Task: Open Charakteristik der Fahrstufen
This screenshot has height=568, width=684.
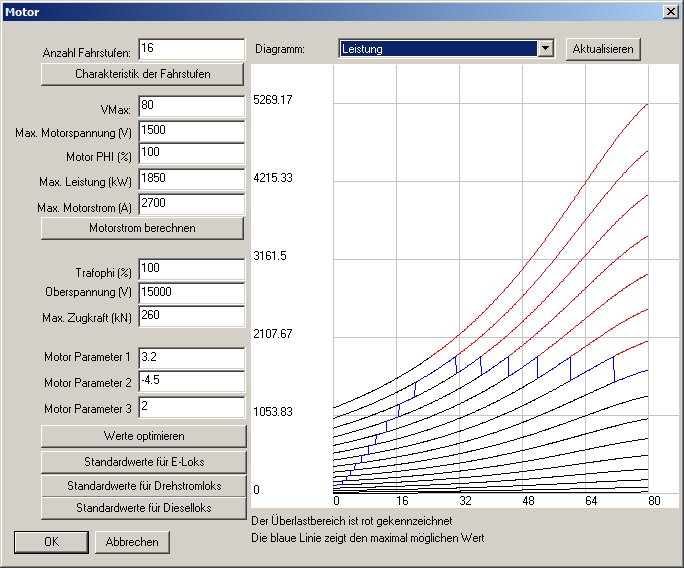Action: (x=142, y=74)
